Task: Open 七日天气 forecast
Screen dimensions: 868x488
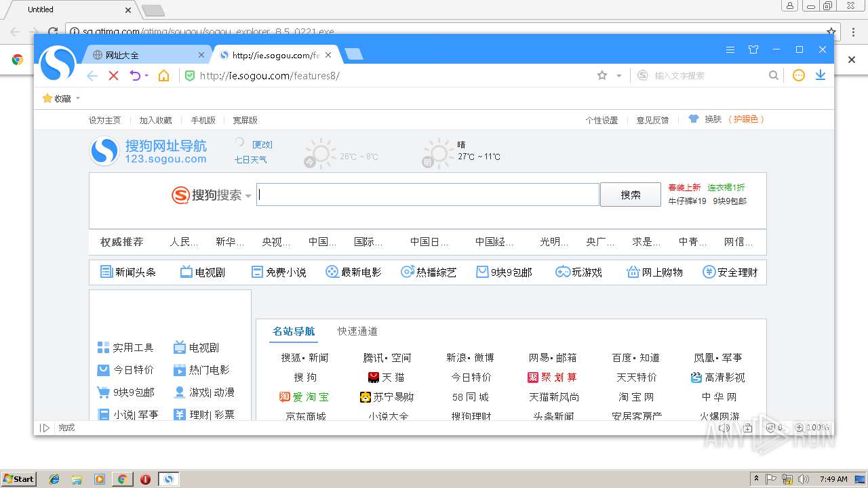Action: 251,160
